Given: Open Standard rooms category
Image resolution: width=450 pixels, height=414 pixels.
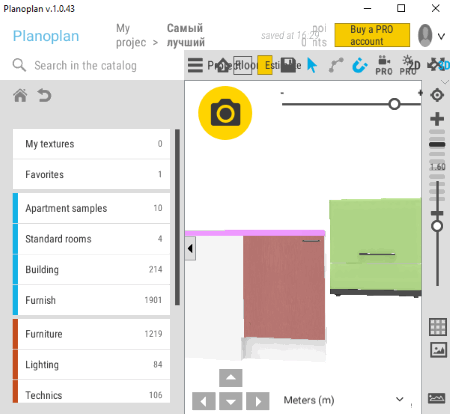Looking at the screenshot, I should click(91, 239).
